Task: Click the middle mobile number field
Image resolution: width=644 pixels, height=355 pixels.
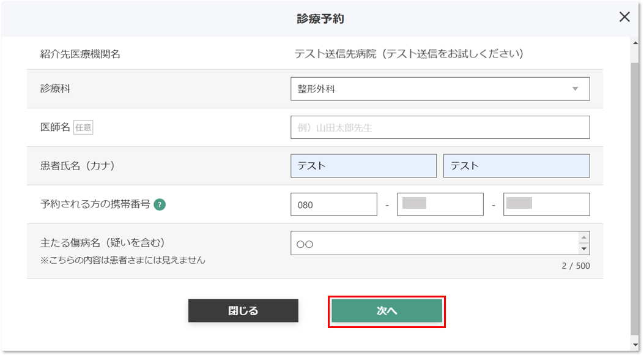Action: pyautogui.click(x=440, y=204)
